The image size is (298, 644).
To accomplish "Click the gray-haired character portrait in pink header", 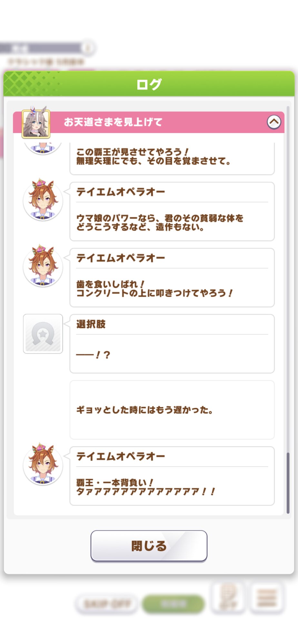I will tap(36, 123).
